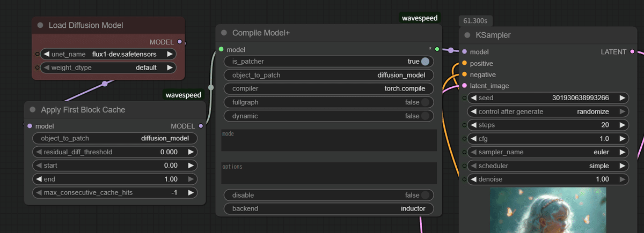Open the unet_name flux1-dev.safetensors selector
Image resolution: width=644 pixels, height=233 pixels.
(x=109, y=54)
